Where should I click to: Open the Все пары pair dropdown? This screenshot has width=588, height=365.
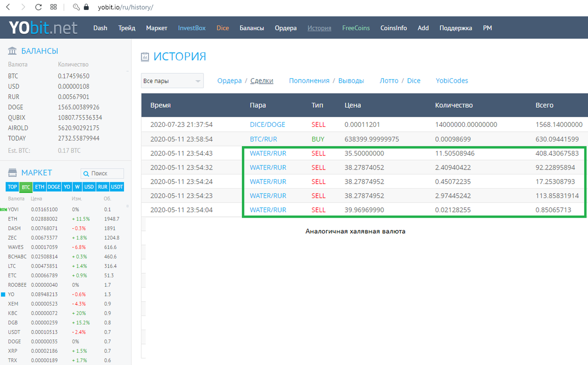point(172,81)
